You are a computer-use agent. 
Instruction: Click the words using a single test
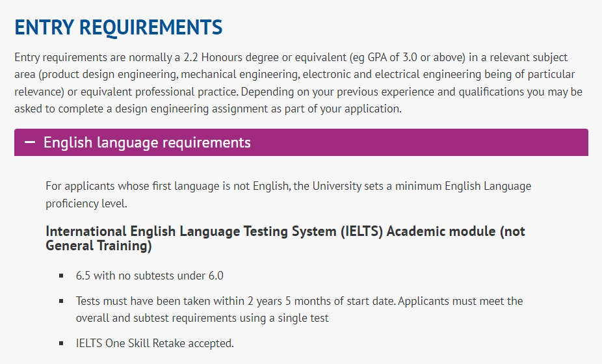pyautogui.click(x=284, y=318)
